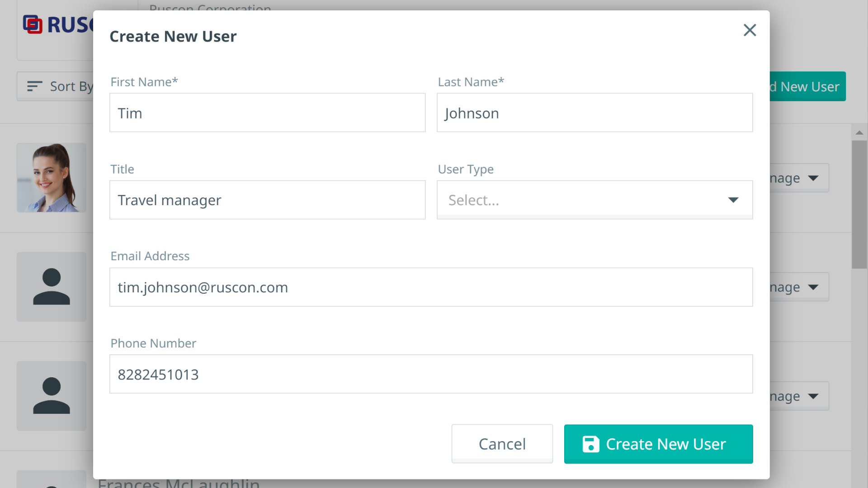Screen dimensions: 868x488
Task: Click the third user's placeholder avatar icon
Action: [x=52, y=396]
